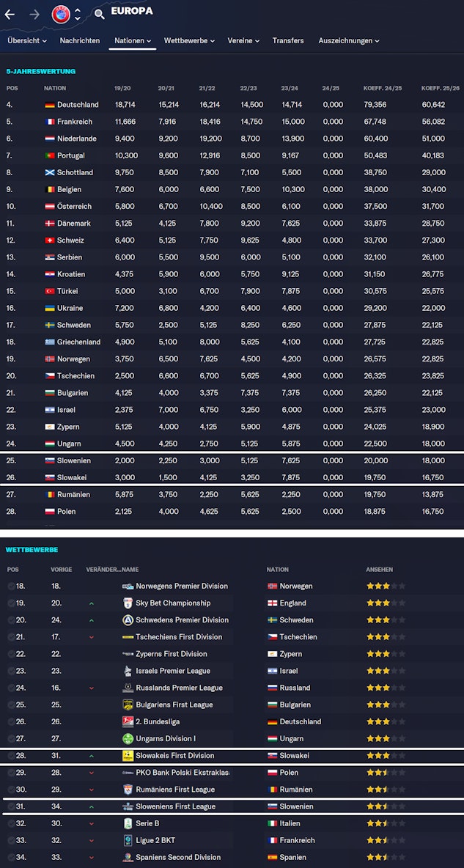Click the forward navigation arrow

(34, 14)
